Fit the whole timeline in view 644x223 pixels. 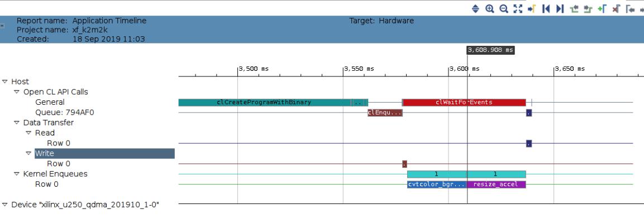tap(518, 8)
